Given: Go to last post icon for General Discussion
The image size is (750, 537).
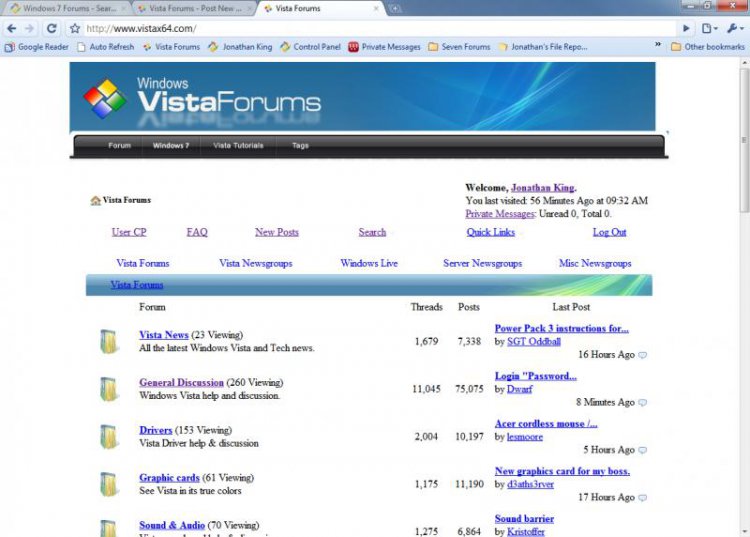Looking at the screenshot, I should (x=643, y=403).
